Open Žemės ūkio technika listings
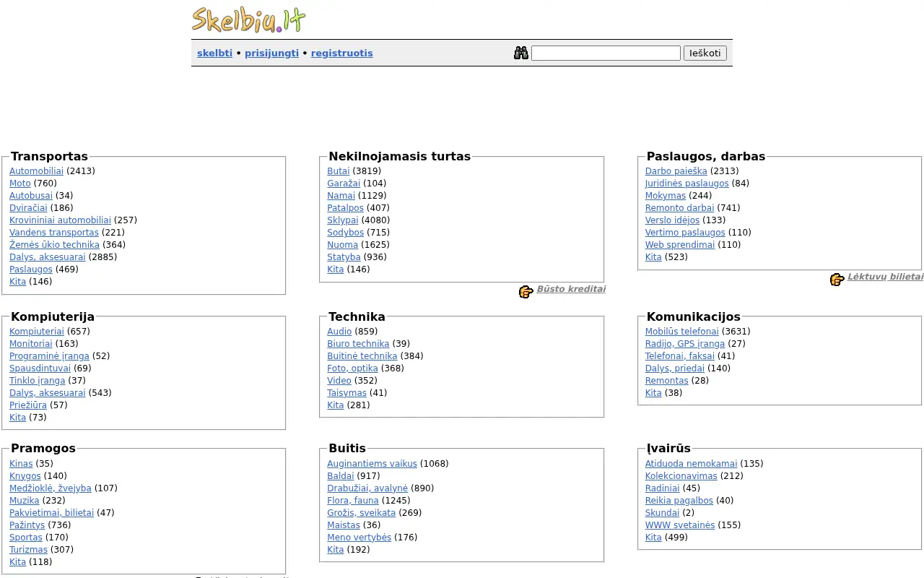The image size is (924, 578). [54, 245]
